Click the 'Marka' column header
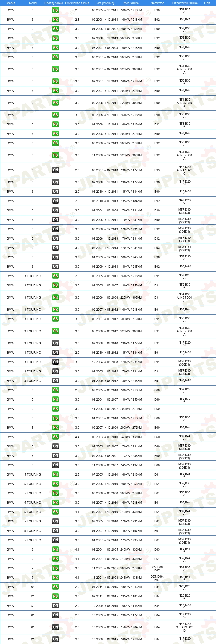216x644 pixels. 11,3
